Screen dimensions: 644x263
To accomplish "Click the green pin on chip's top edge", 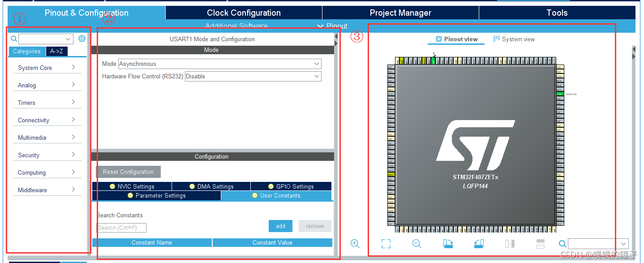I will pyautogui.click(x=434, y=60).
